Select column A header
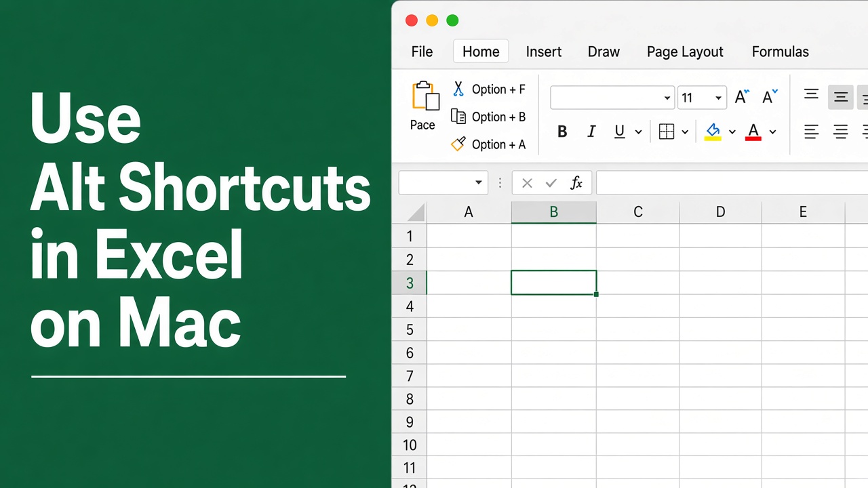Screen dimensions: 868x488 coord(469,212)
